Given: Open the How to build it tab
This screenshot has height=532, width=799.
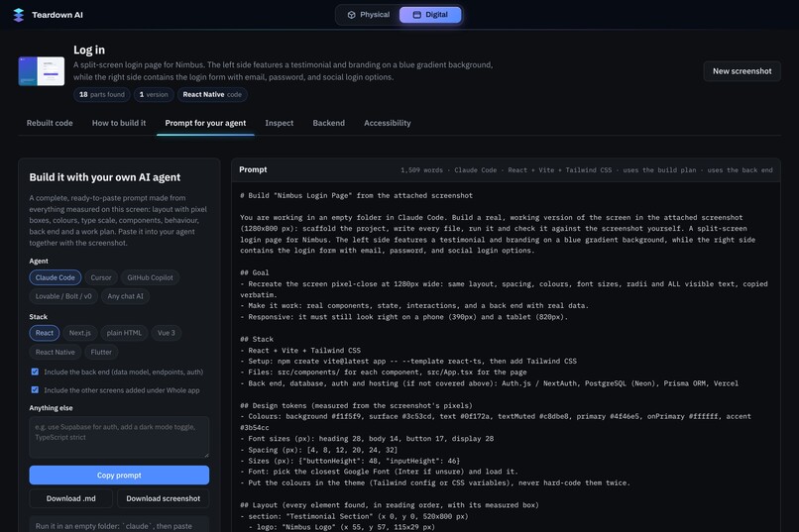Looking at the screenshot, I should tap(119, 123).
